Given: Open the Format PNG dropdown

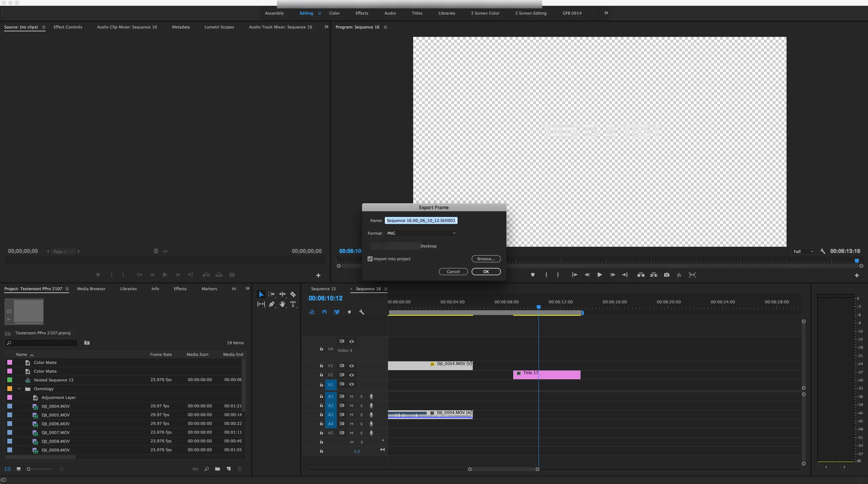Looking at the screenshot, I should tap(421, 233).
